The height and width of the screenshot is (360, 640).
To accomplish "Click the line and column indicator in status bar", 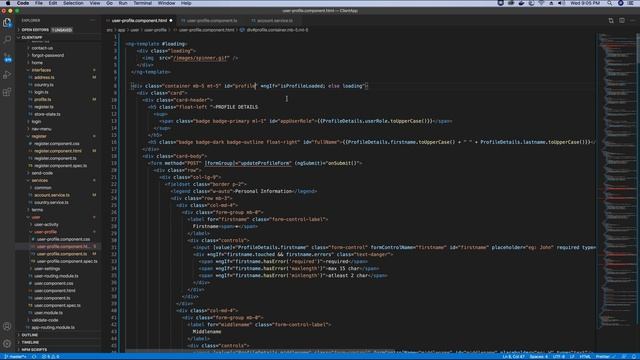I will [513, 357].
